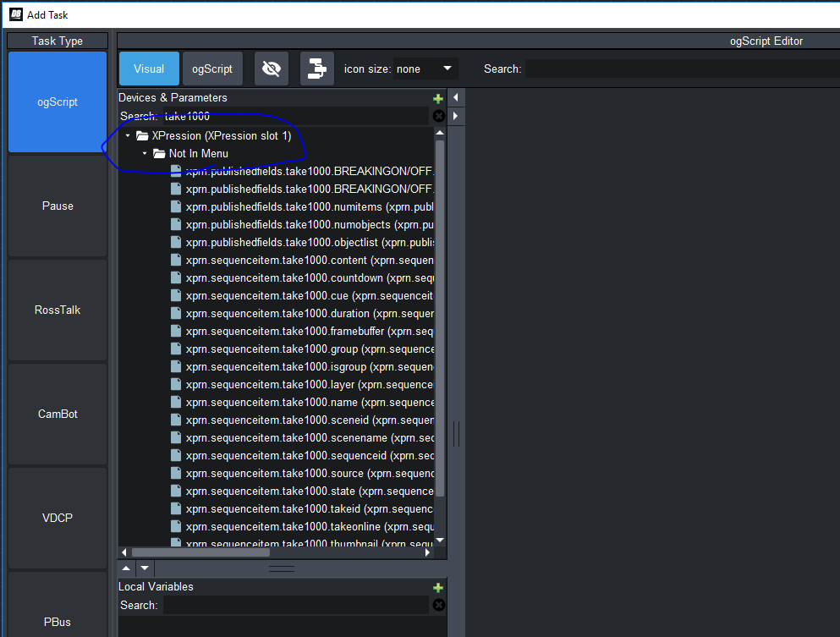Viewport: 840px width, 637px height.
Task: Click the script structure layout icon
Action: tap(316, 69)
